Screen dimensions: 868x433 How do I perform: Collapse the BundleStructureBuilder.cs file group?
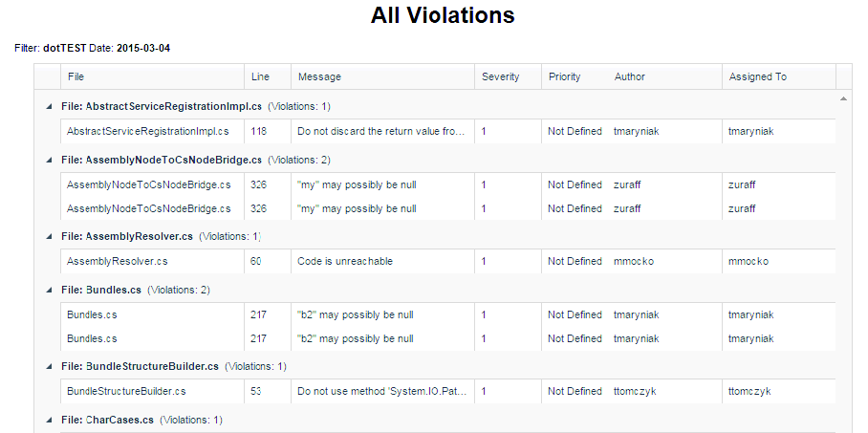[50, 366]
